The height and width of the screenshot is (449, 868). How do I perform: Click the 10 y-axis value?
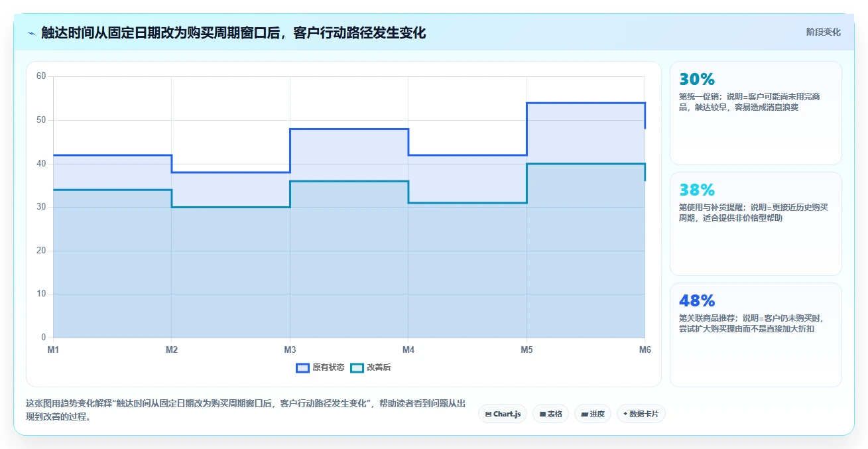pyautogui.click(x=41, y=294)
